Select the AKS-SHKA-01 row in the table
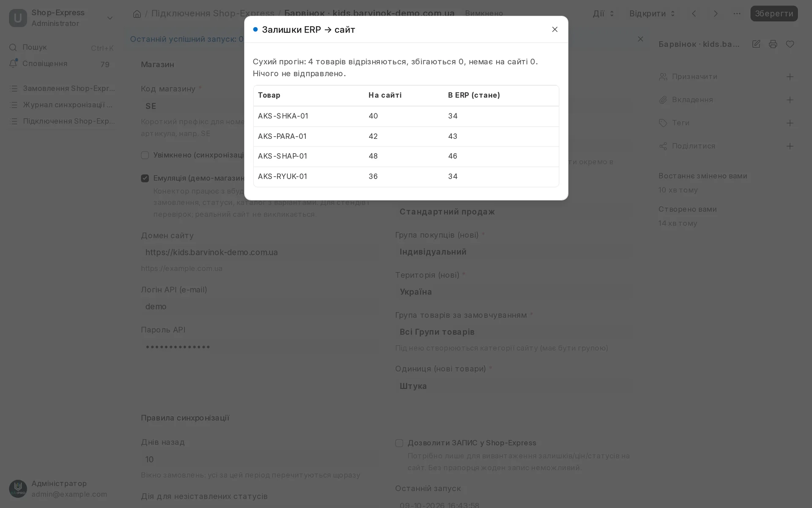This screenshot has width=812, height=508. (x=406, y=116)
